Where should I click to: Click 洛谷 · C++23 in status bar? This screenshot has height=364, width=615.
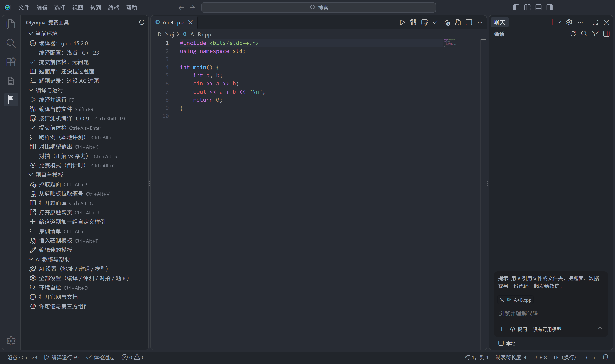coord(22,357)
